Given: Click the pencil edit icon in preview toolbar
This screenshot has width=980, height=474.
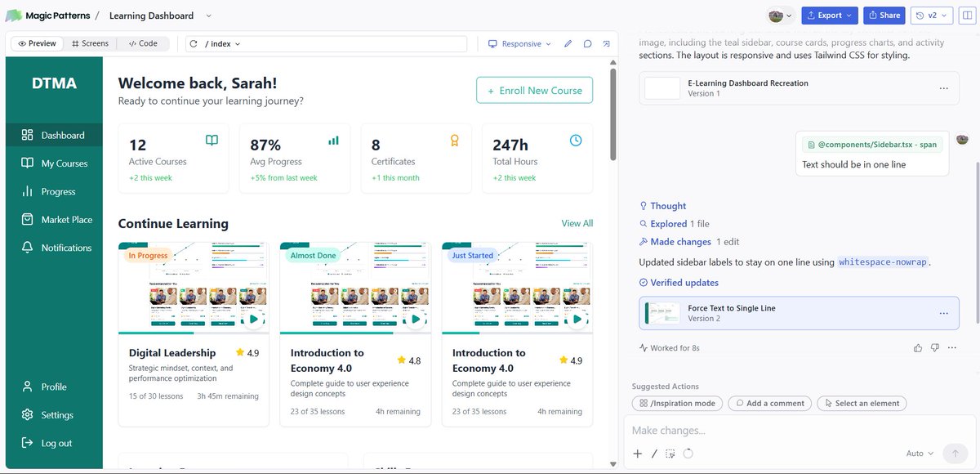Looking at the screenshot, I should click(568, 43).
